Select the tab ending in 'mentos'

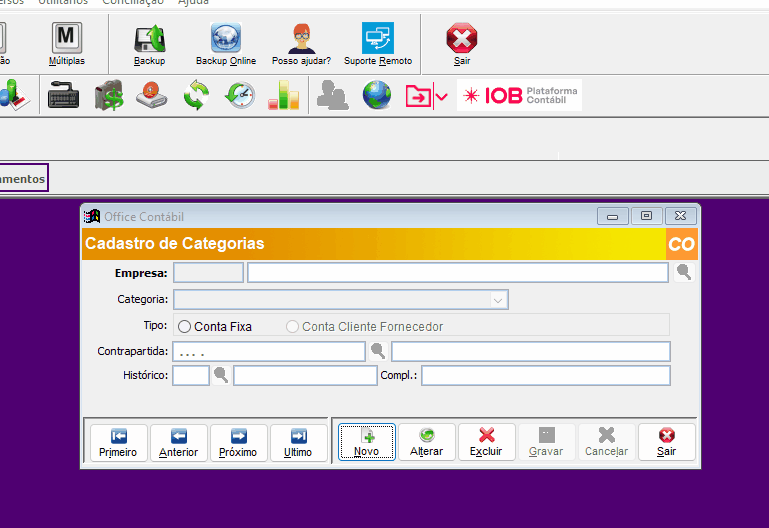(23, 178)
